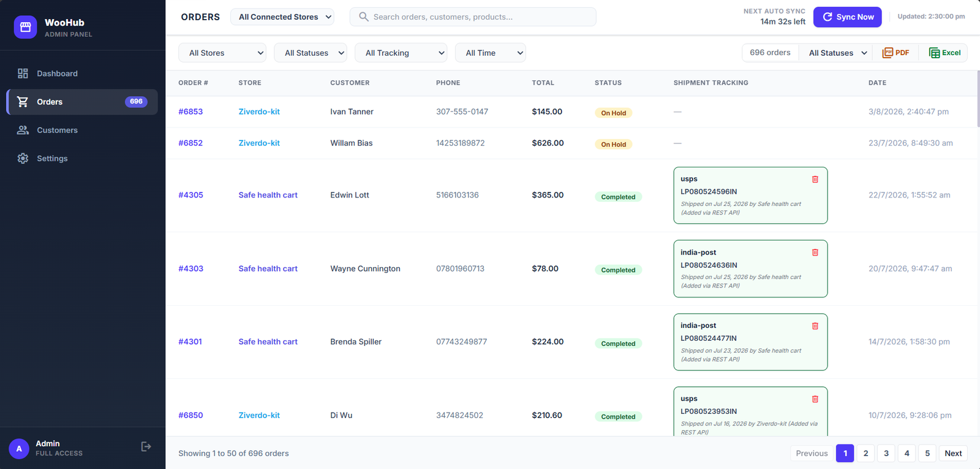Expand the left All Statuses filter
The width and height of the screenshot is (980, 469).
tap(311, 53)
